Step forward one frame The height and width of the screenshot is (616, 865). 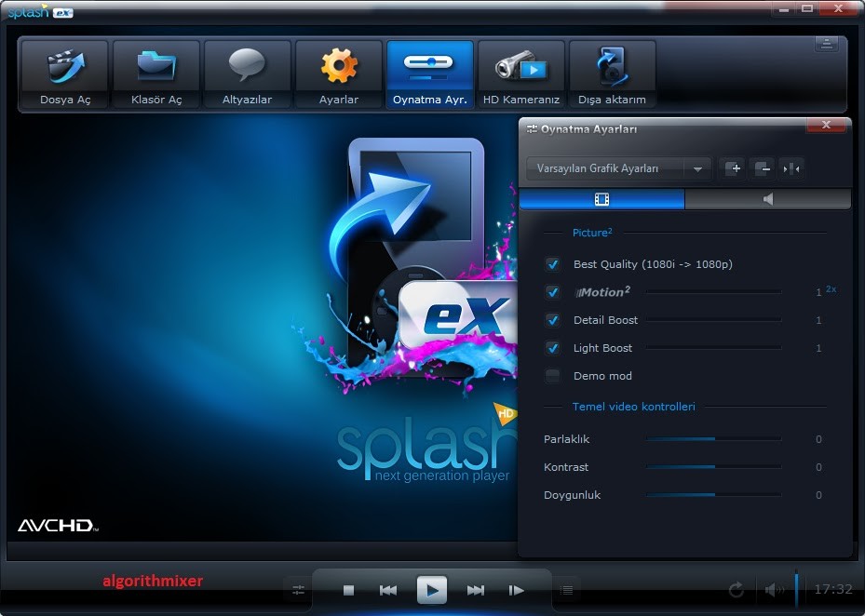pyautogui.click(x=517, y=591)
